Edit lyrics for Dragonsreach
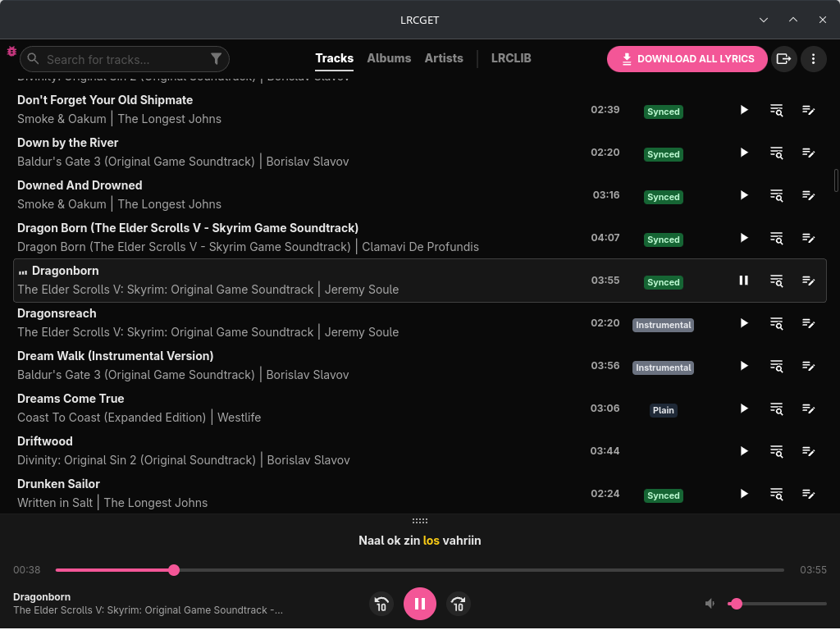Viewport: 840px width, 630px height. point(808,323)
